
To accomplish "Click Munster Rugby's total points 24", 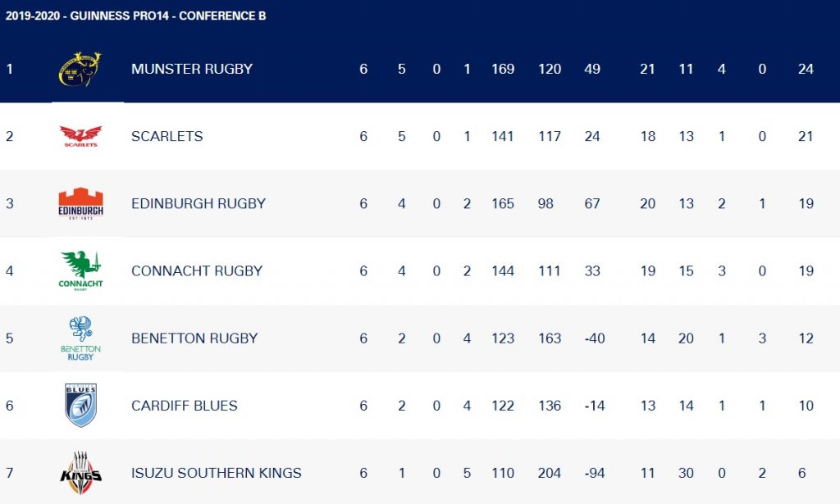I will tap(806, 70).
